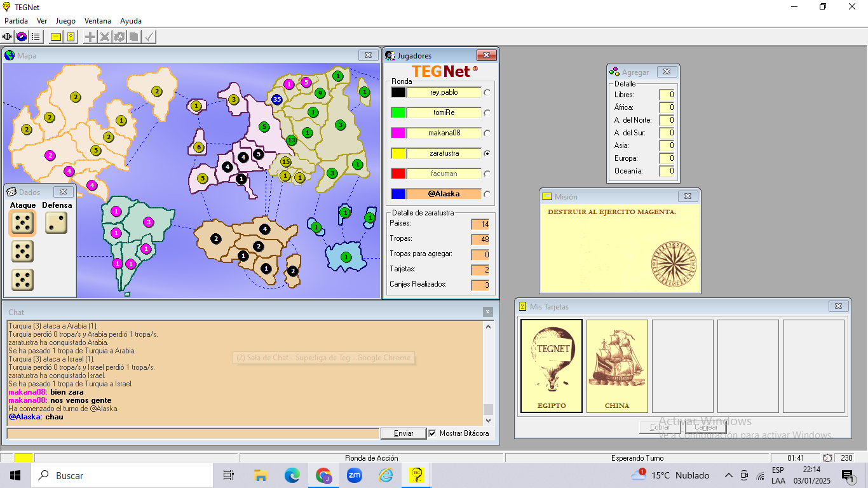Select the facuman radio button
The height and width of the screenshot is (488, 868).
pyautogui.click(x=487, y=173)
